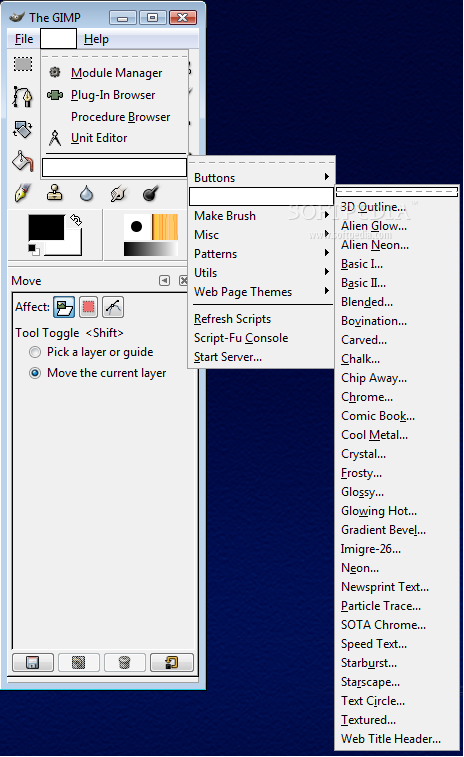Click the foreground black color swatch
464x757 pixels.
46,227
